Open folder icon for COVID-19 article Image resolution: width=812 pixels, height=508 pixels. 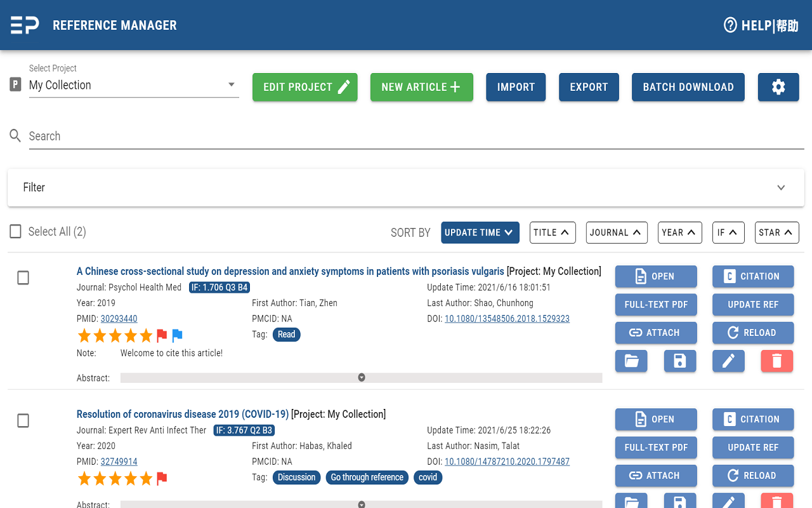tap(631, 500)
